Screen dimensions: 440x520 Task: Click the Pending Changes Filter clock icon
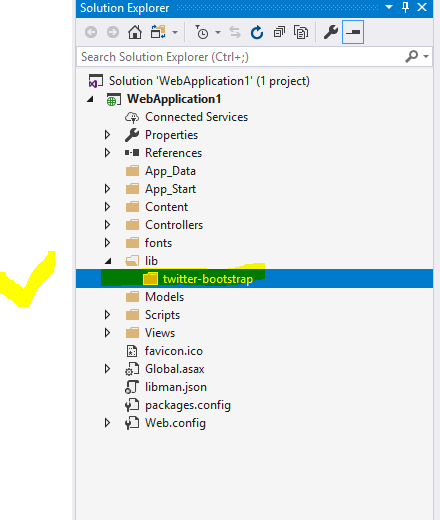[202, 32]
